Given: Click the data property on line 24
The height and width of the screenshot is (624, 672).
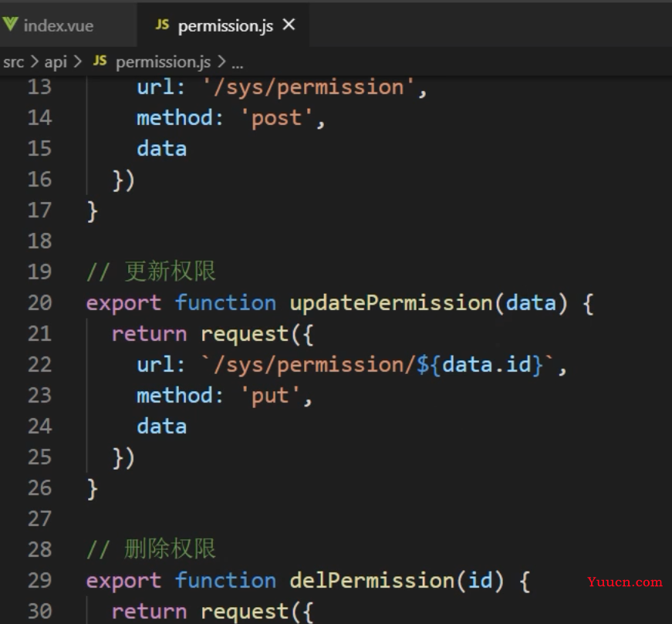Looking at the screenshot, I should click(x=161, y=427).
